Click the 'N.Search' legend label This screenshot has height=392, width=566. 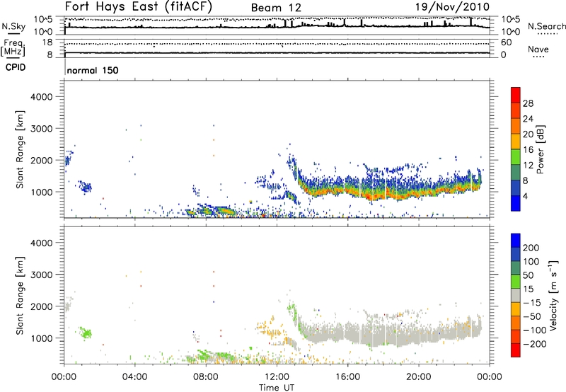[x=546, y=26]
